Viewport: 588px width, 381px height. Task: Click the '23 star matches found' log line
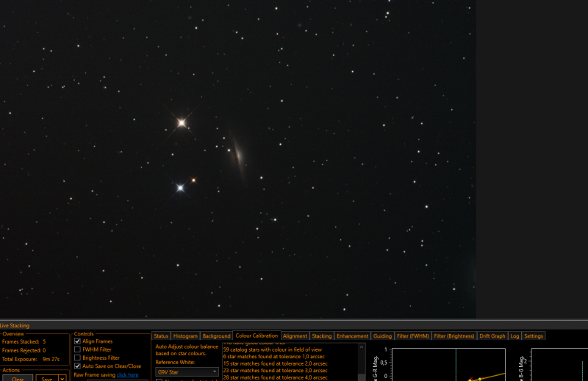pos(275,371)
